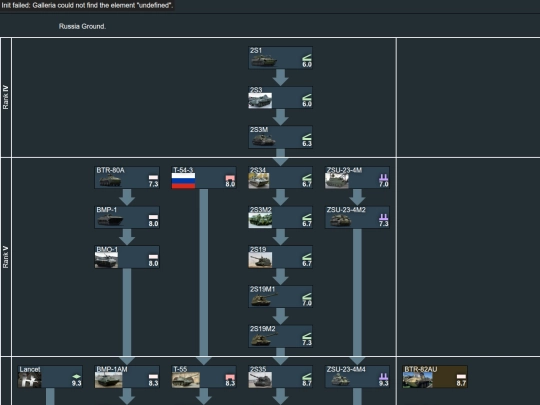540x405 pixels.
Task: Open the 2S3 vehicle card
Action: coord(280,97)
